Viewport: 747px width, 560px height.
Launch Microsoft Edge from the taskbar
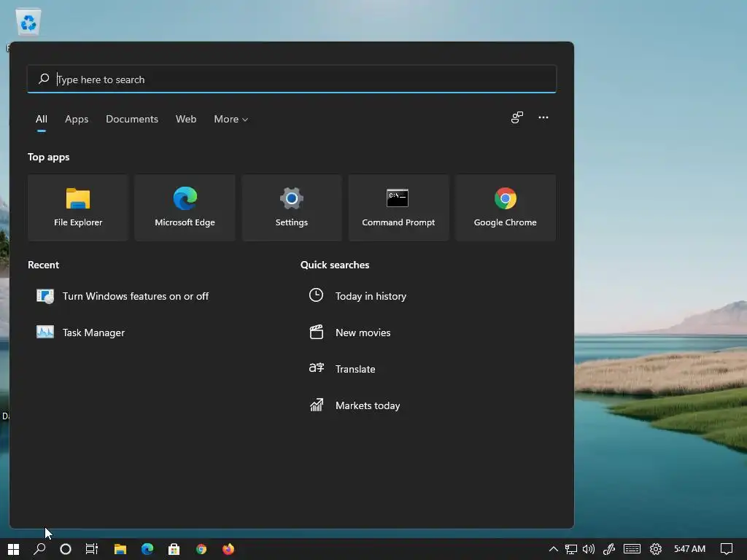click(147, 549)
